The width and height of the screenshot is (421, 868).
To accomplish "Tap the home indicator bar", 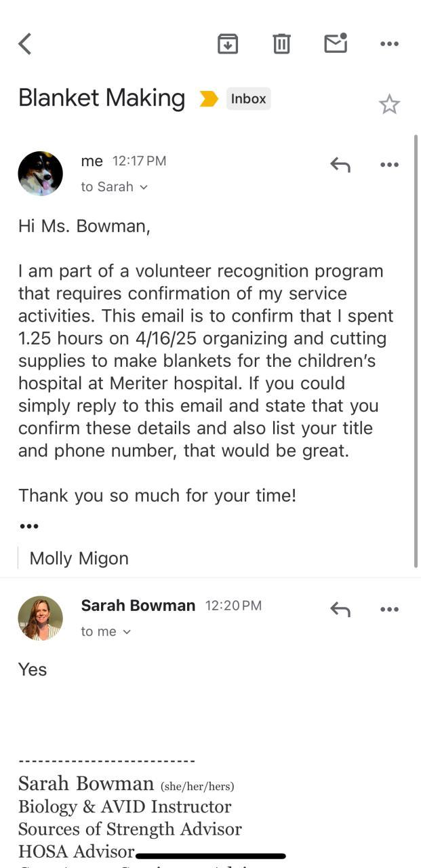I will pyautogui.click(x=210, y=856).
